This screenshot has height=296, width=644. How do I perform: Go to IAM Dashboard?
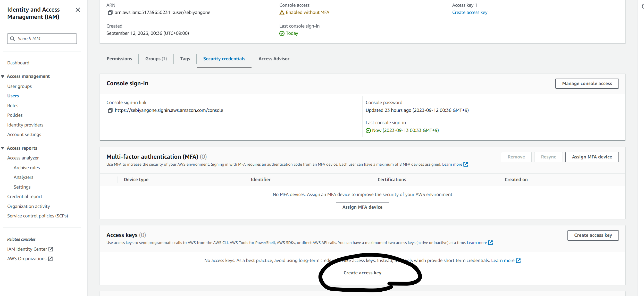point(18,63)
